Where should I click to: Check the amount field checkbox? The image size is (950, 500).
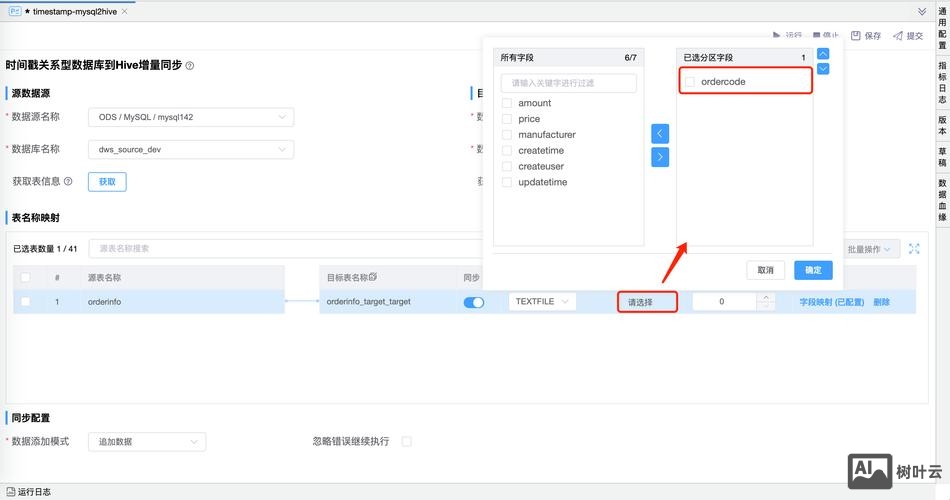coord(507,103)
